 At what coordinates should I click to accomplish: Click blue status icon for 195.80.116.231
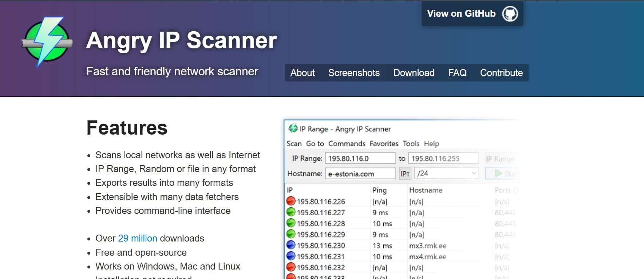291,256
